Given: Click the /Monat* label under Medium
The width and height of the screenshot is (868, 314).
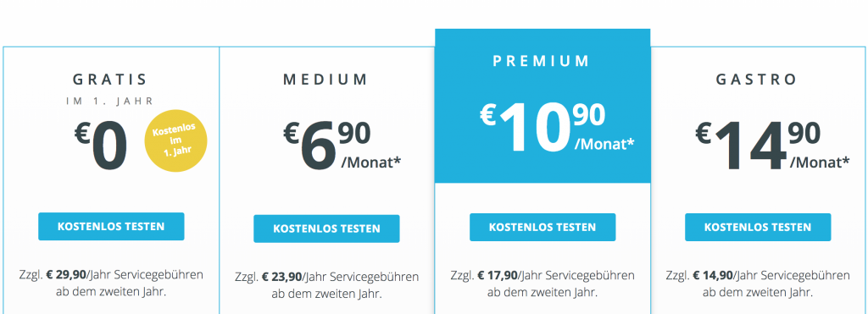Looking at the screenshot, I should tap(370, 163).
